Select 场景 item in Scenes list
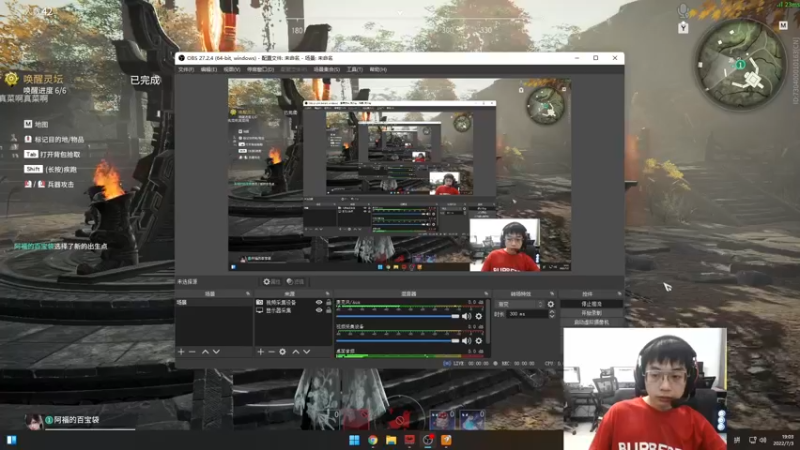Viewport: 800px width, 450px height. 182,303
